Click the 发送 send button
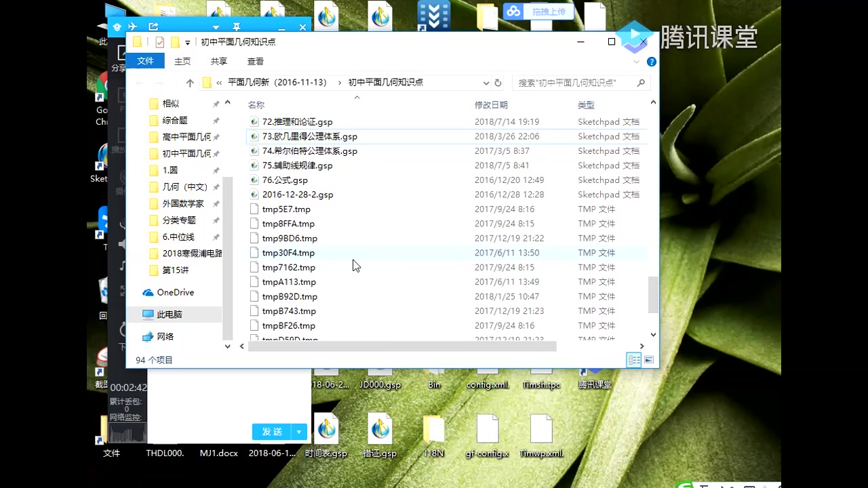 [x=272, y=432]
